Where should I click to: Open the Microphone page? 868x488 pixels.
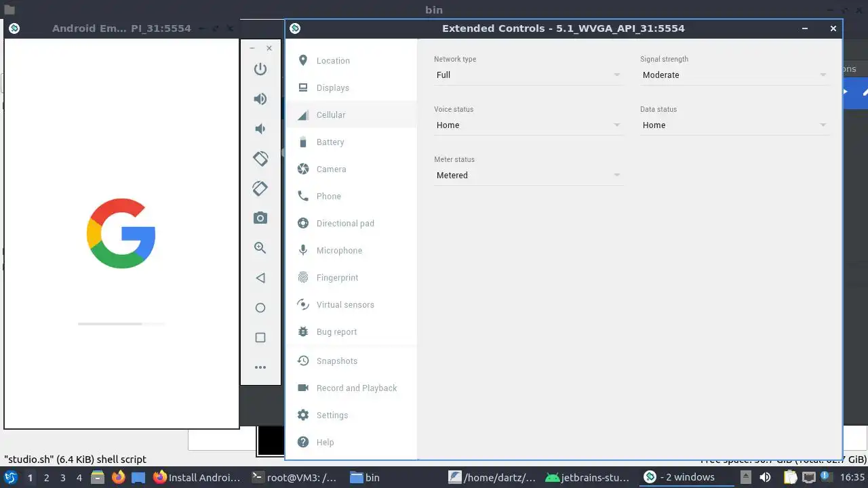coord(351,250)
